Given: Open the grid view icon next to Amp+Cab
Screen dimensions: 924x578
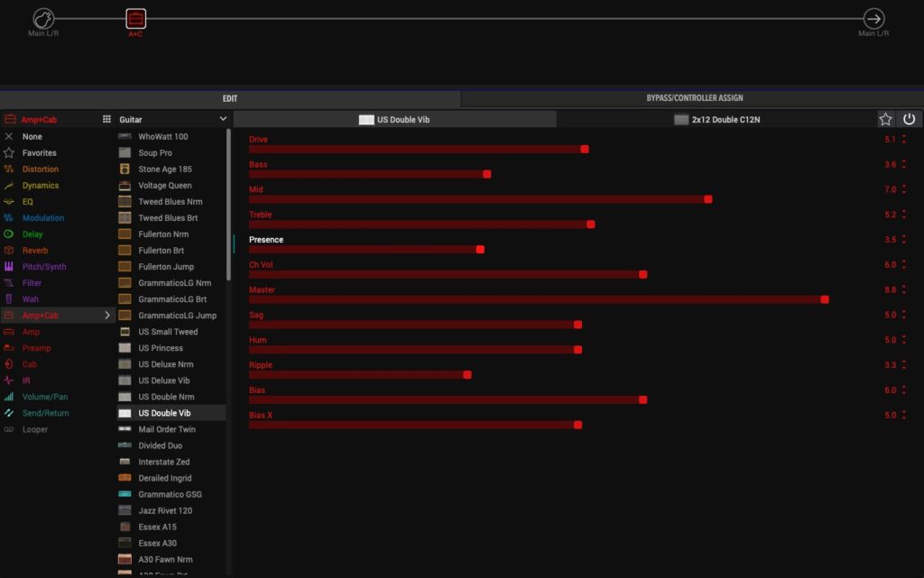Looking at the screenshot, I should 106,119.
